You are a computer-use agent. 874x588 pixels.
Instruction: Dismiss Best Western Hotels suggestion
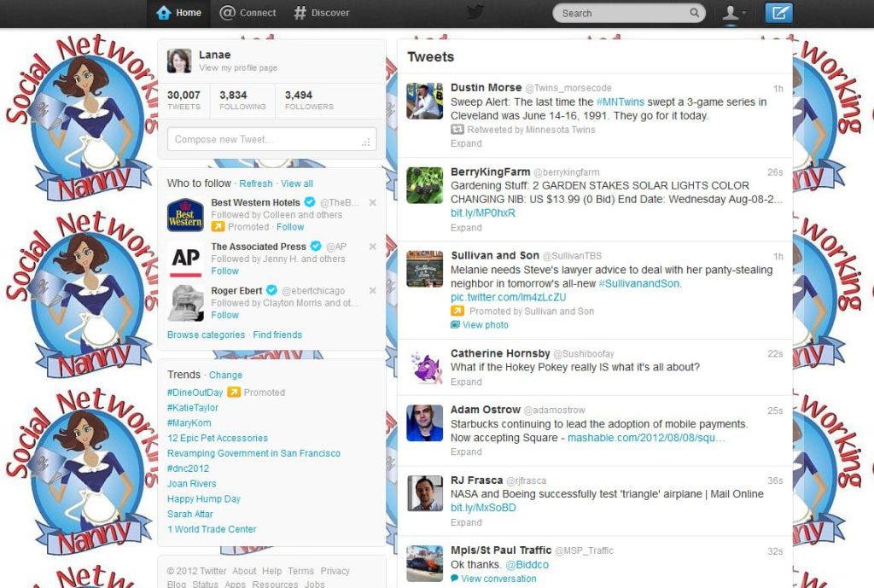click(372, 202)
